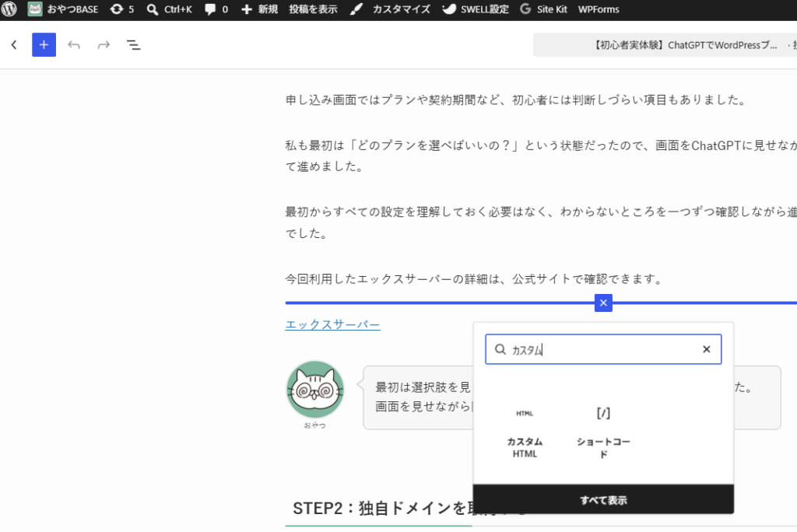Insert the カスタムHTML block
This screenshot has width=797, height=532.
(525, 433)
